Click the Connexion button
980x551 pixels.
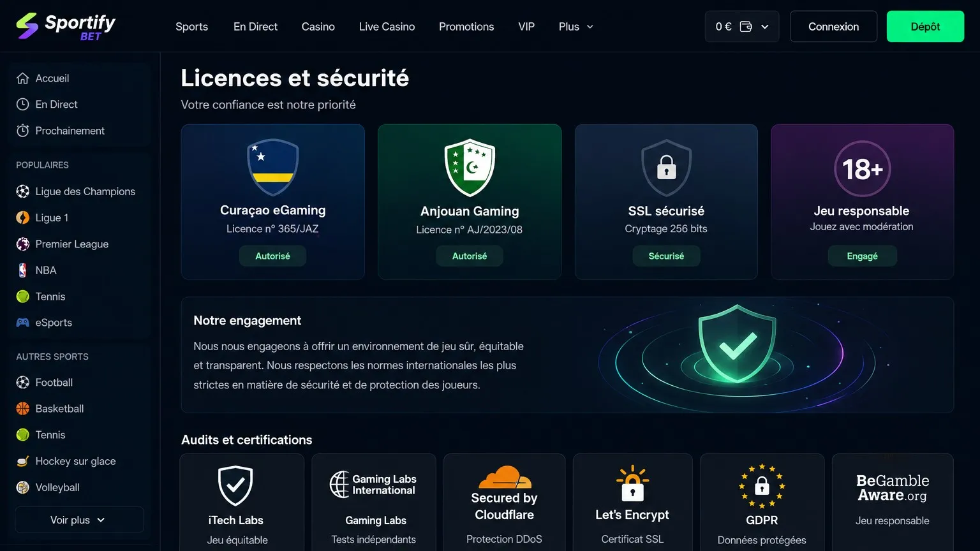tap(833, 27)
